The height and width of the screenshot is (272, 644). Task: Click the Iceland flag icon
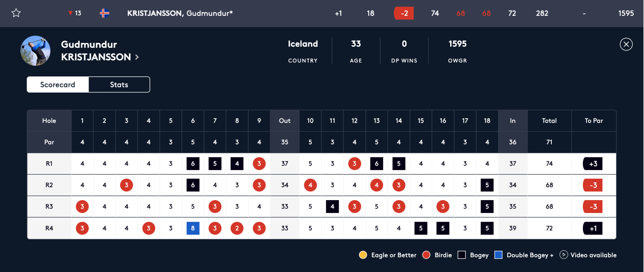point(104,13)
